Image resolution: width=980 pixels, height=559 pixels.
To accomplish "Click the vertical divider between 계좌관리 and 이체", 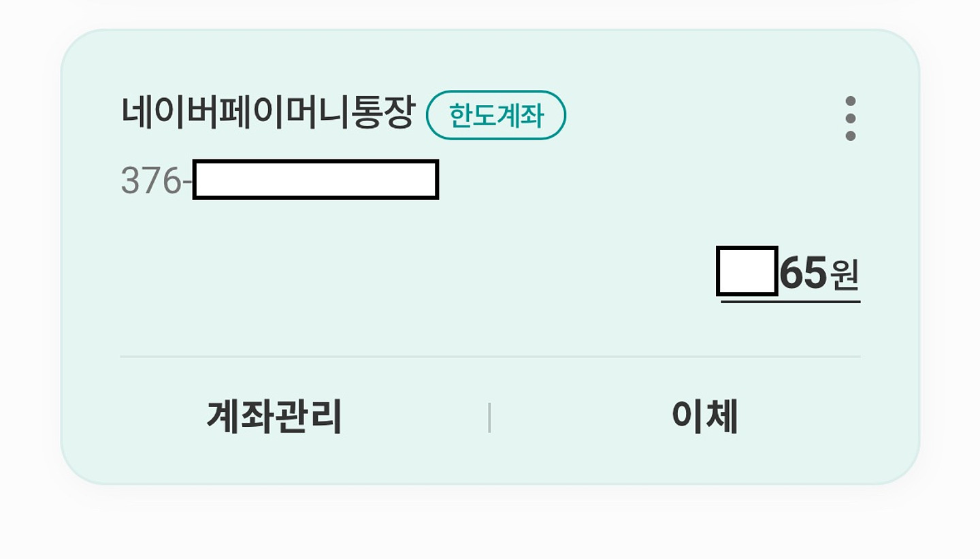I will [x=489, y=417].
